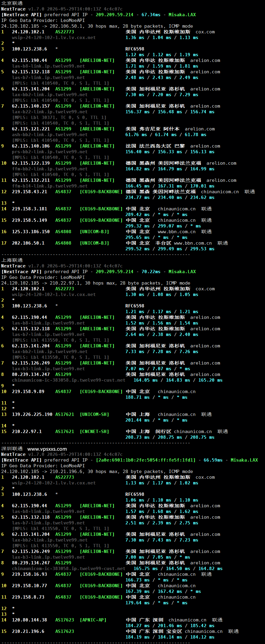Click hostname ffm-bb2-link.ip.twelve99.net

[x=50, y=169]
